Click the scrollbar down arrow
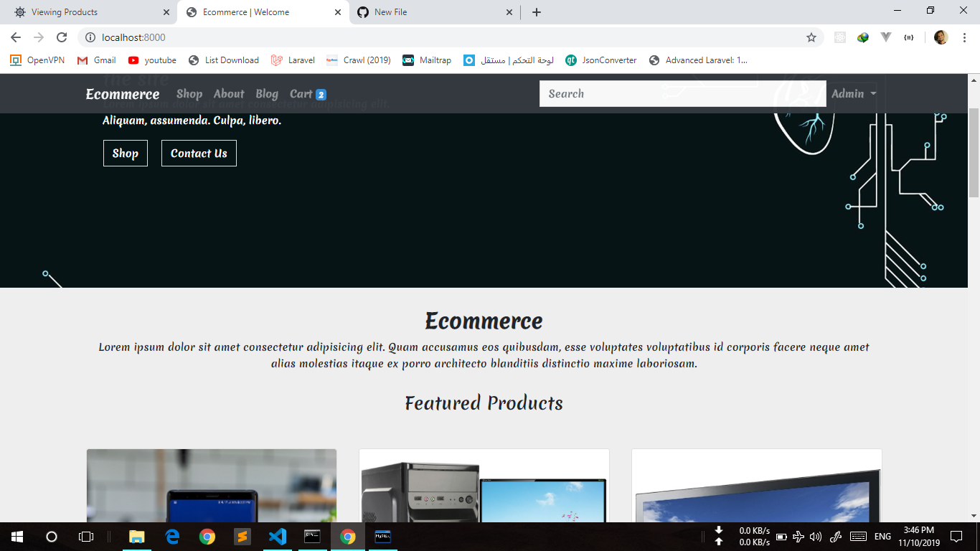The height and width of the screenshot is (551, 980). (974, 516)
